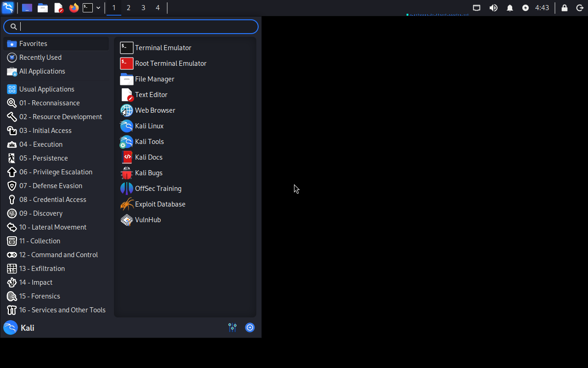Image resolution: width=588 pixels, height=368 pixels.
Task: Switch to workspace 3
Action: [x=143, y=8]
